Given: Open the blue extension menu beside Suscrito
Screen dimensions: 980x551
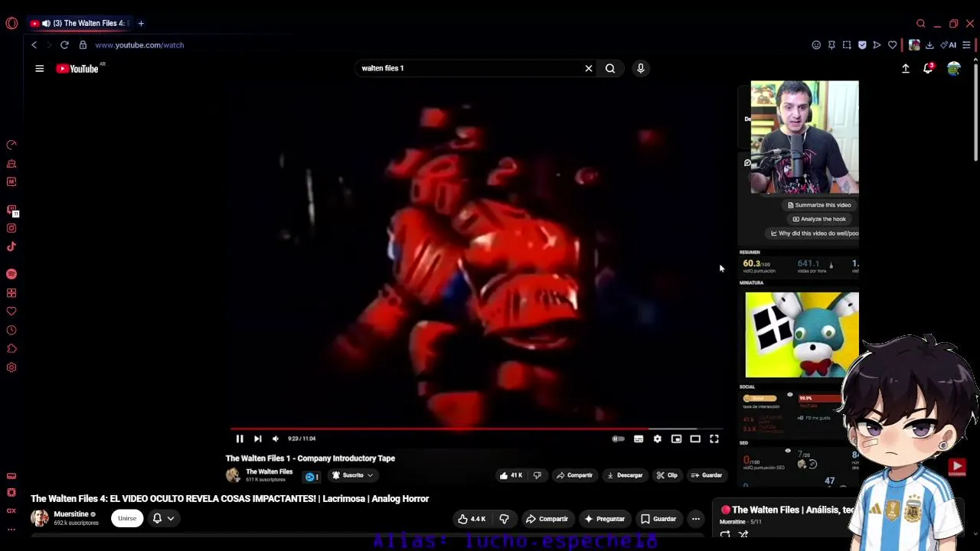Looking at the screenshot, I should (x=311, y=476).
